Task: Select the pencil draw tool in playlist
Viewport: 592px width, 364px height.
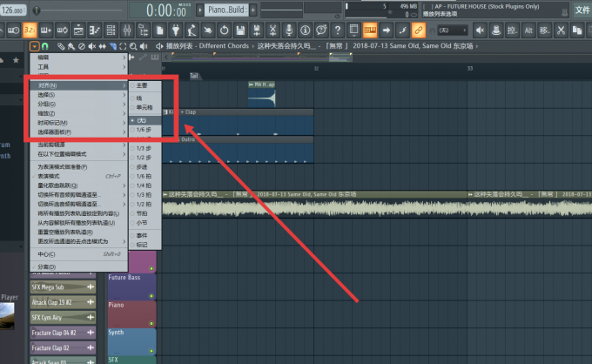Action: tap(61, 46)
